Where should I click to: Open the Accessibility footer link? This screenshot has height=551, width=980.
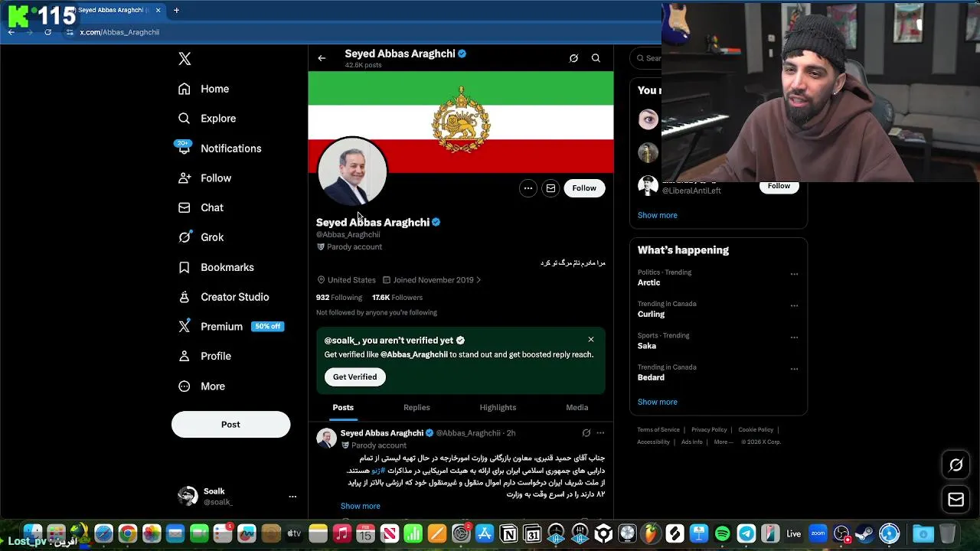coord(654,442)
